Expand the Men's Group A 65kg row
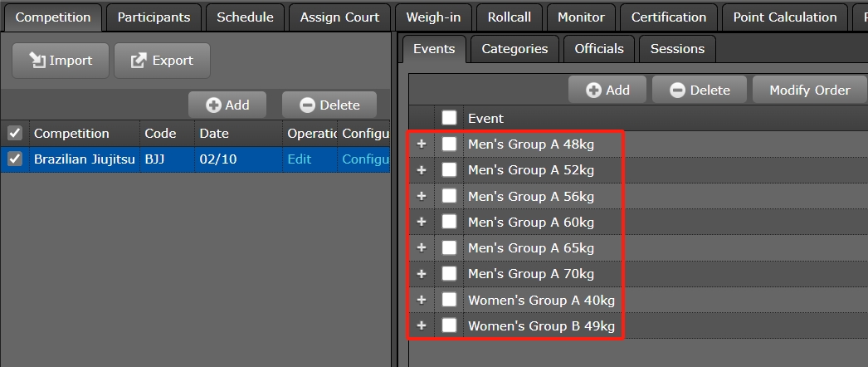Image resolution: width=868 pixels, height=367 pixels. pyautogui.click(x=422, y=247)
